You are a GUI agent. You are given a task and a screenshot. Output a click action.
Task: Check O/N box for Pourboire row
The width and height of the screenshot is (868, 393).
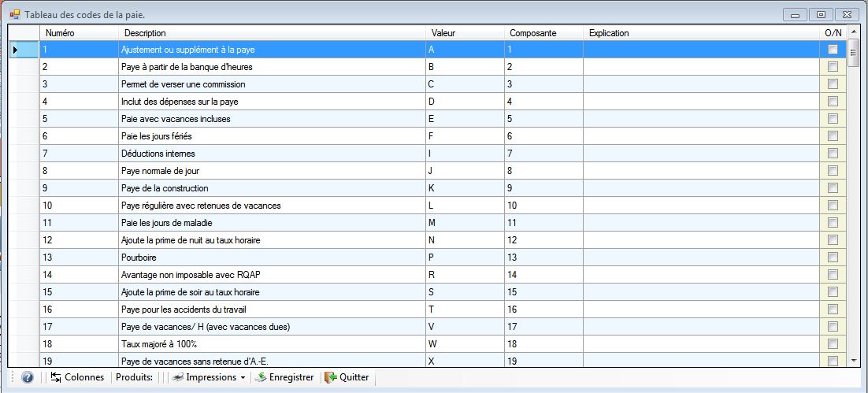833,258
